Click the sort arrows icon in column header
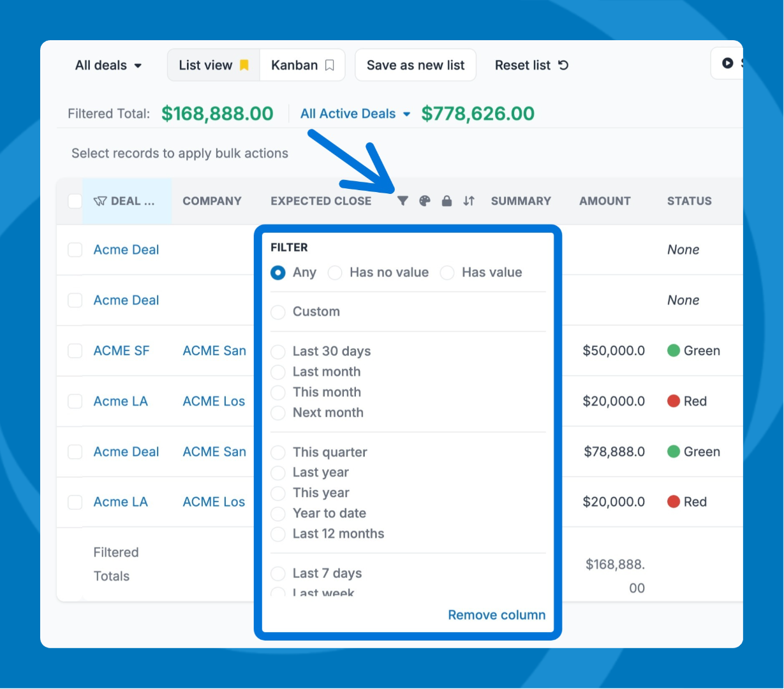Image resolution: width=784 pixels, height=689 pixels. click(x=469, y=201)
